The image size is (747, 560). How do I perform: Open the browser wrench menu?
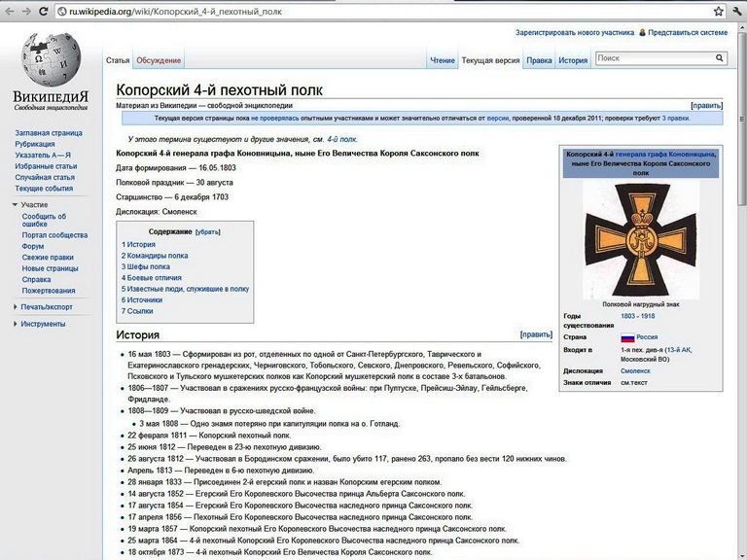tap(736, 11)
